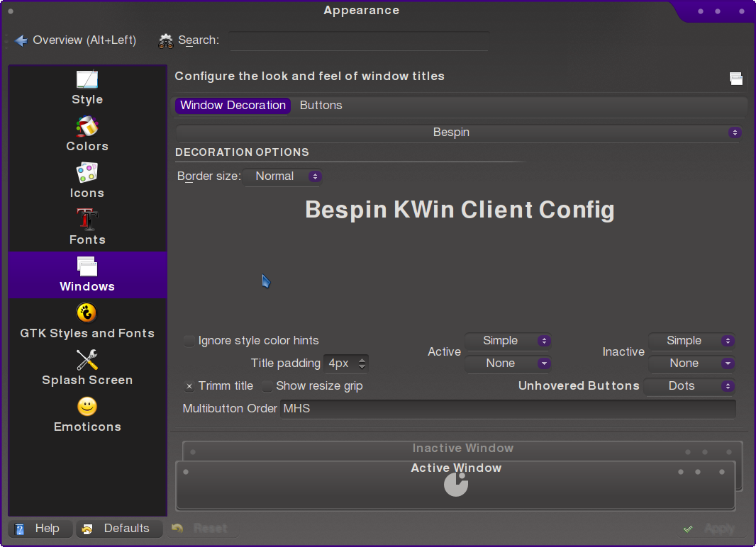Viewport: 756px width, 547px height.
Task: Click the Inactive Window preview titlebar
Action: pos(463,449)
